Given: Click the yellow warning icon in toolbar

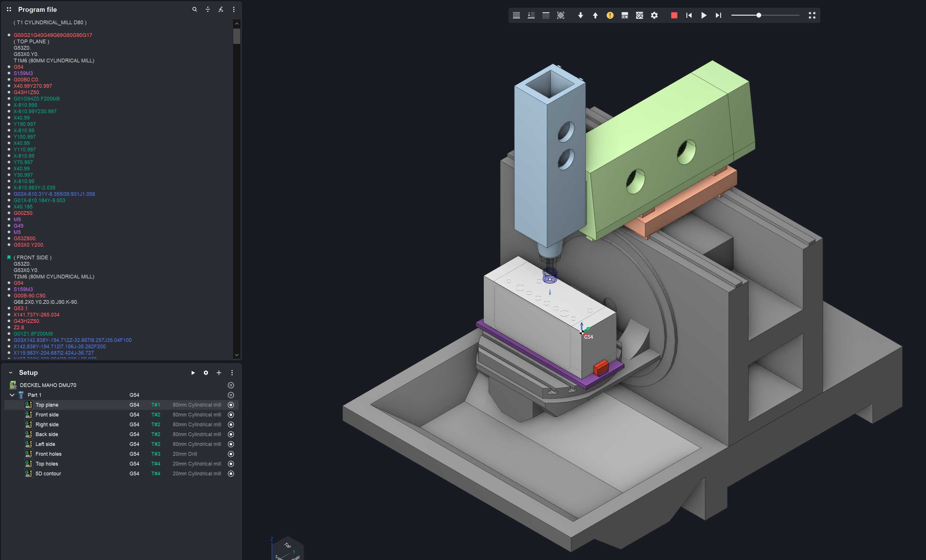Looking at the screenshot, I should coord(610,15).
